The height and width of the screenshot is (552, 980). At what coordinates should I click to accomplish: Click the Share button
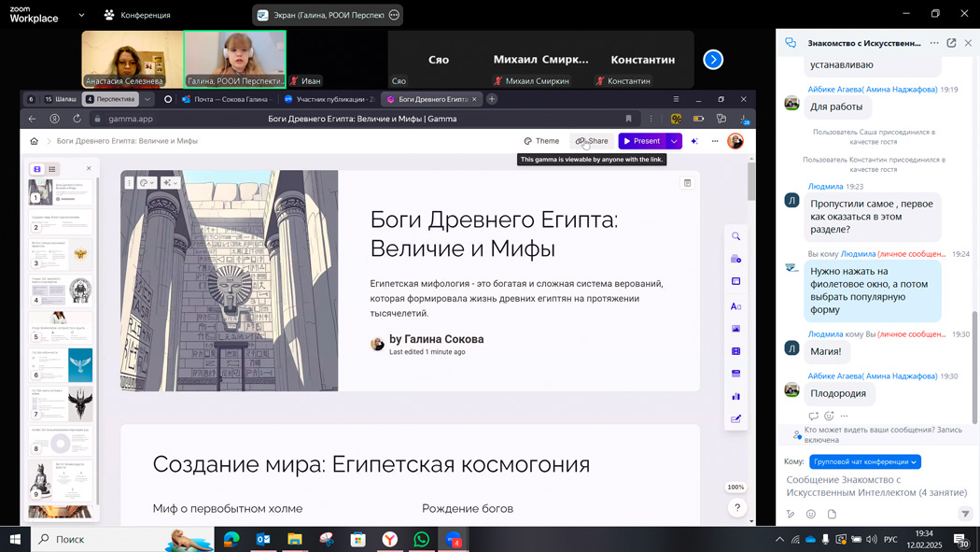pos(591,141)
